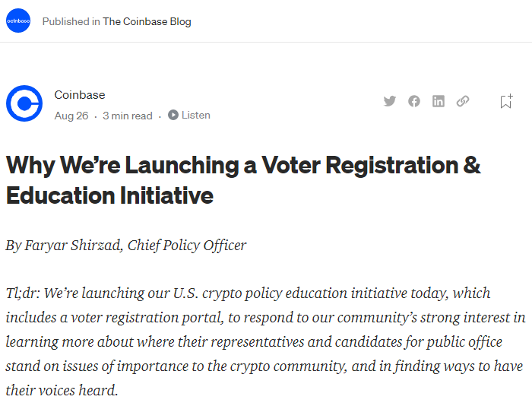Click the Listen label text
This screenshot has height=406, width=532.
coord(196,115)
